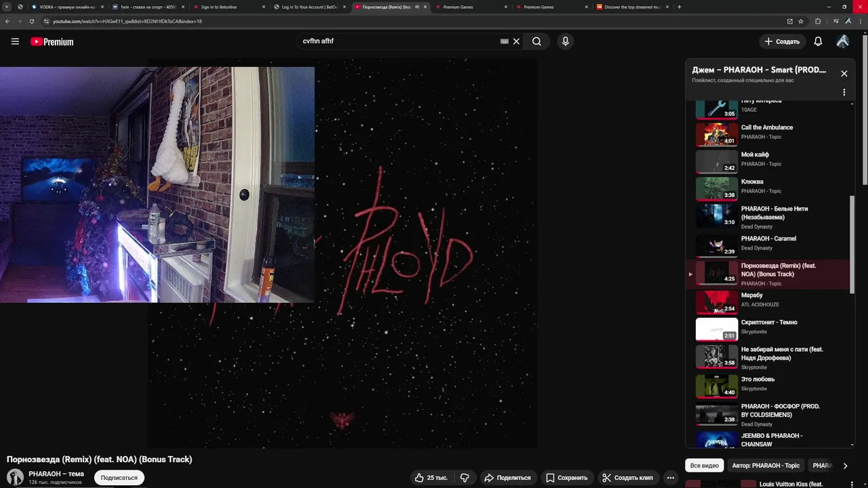Start voice search with microphone
Screen dimensions: 868x488
tap(566, 41)
